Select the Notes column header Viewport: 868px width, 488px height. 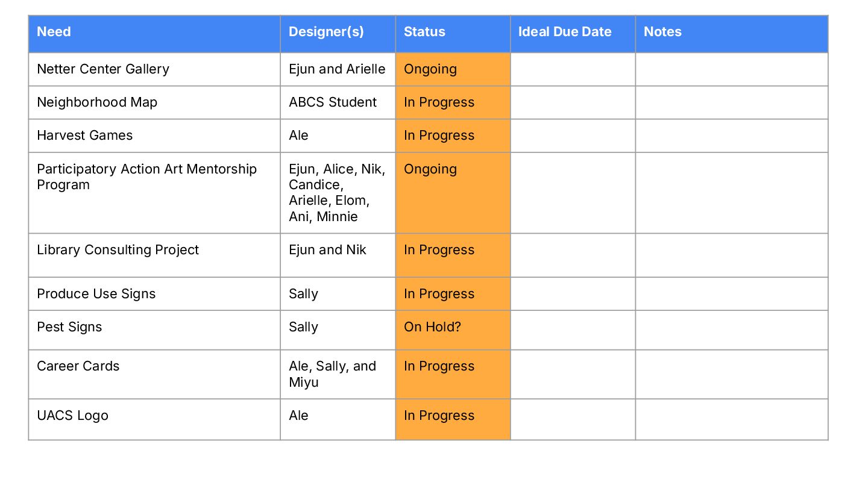(x=662, y=33)
